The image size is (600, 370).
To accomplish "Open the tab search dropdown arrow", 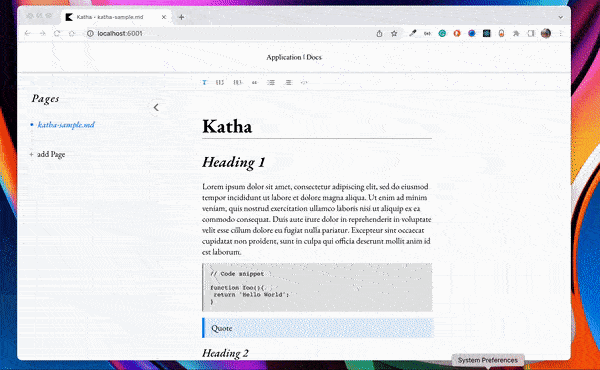I will [x=561, y=17].
